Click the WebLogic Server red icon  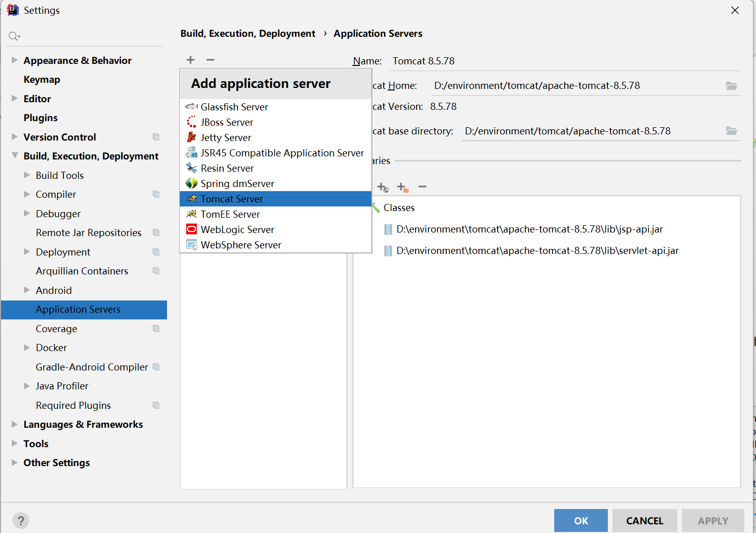click(x=192, y=229)
